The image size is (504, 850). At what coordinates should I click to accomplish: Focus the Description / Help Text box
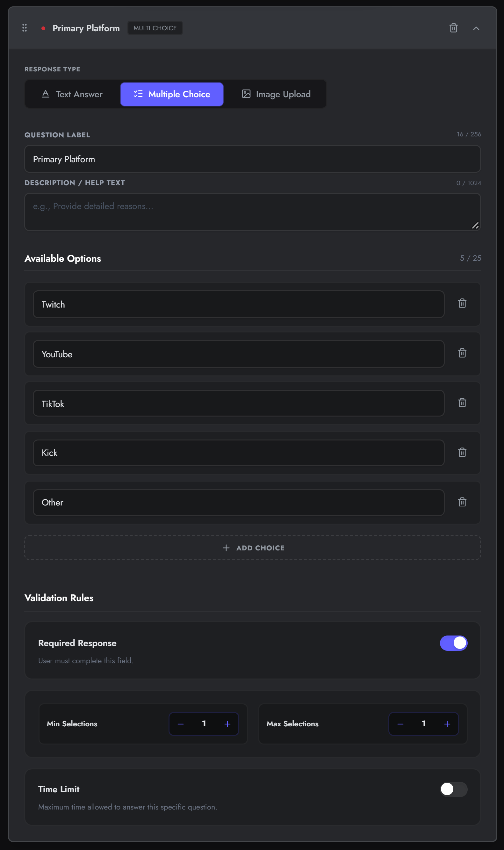(x=252, y=212)
